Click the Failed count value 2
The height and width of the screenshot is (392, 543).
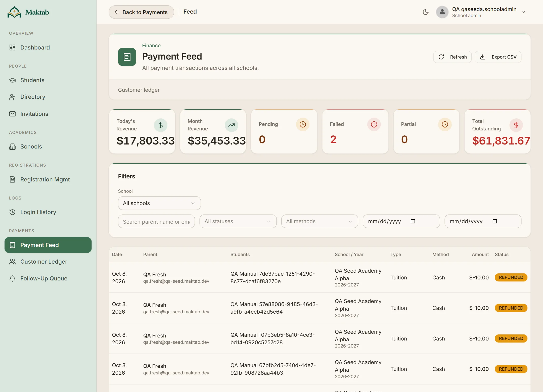(x=333, y=139)
